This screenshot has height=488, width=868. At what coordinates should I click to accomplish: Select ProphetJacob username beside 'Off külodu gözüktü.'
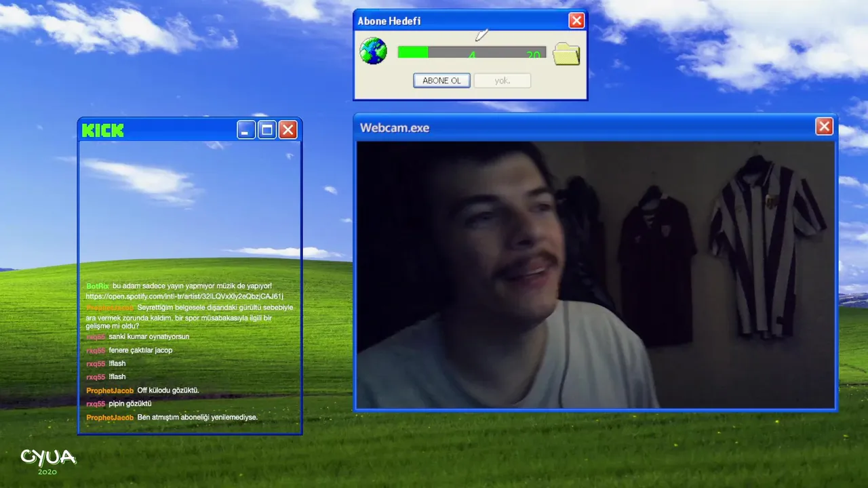coord(110,390)
